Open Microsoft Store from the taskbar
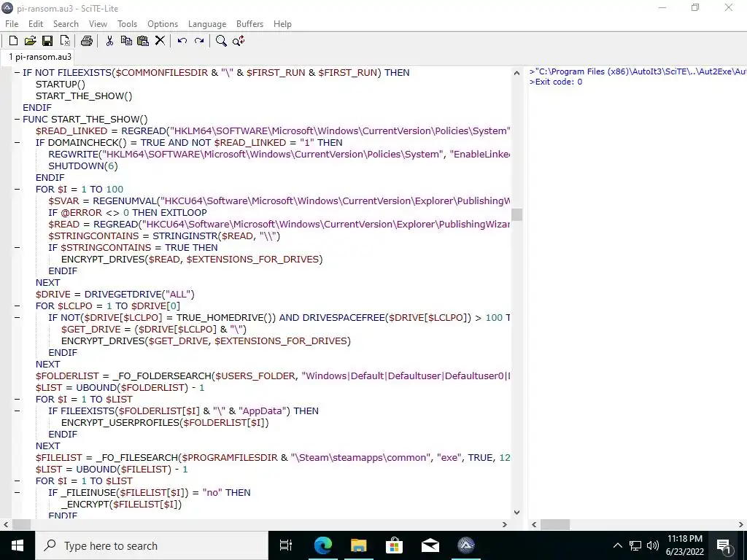Viewport: 747px width, 560px height. coord(395,545)
